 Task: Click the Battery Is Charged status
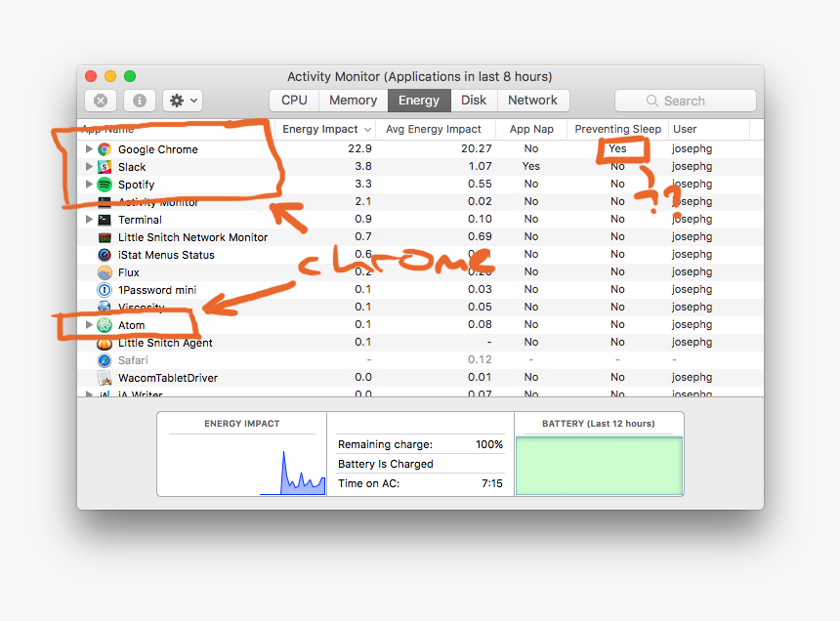point(385,464)
